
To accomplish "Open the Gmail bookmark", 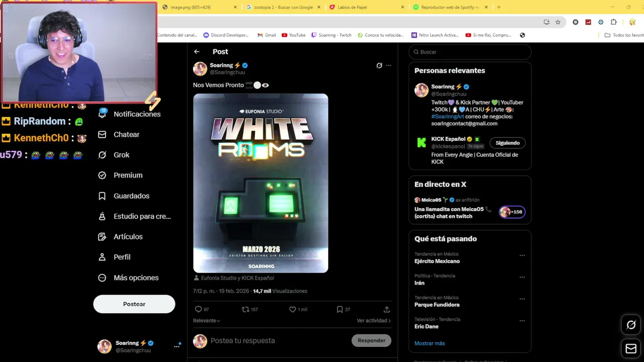I will (267, 35).
